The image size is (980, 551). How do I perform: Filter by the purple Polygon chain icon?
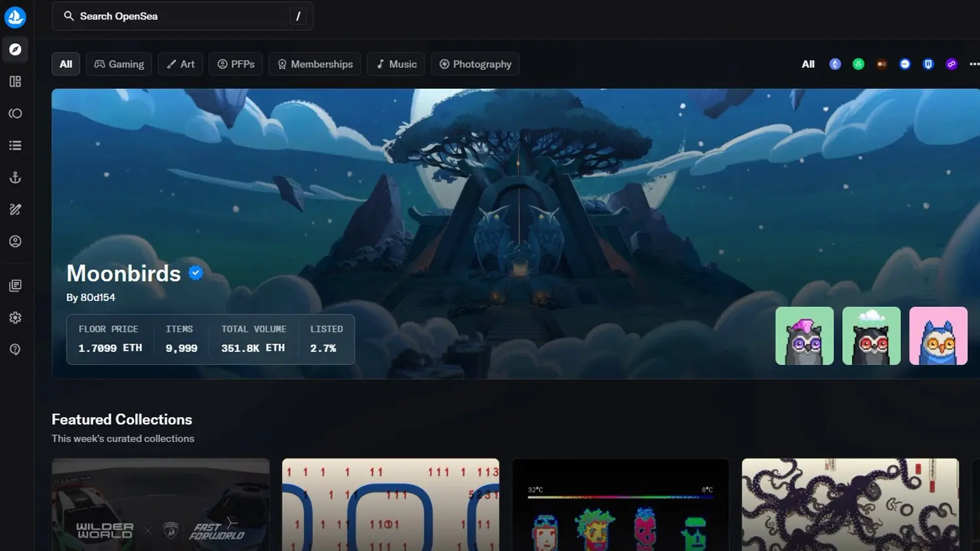pyautogui.click(x=951, y=64)
